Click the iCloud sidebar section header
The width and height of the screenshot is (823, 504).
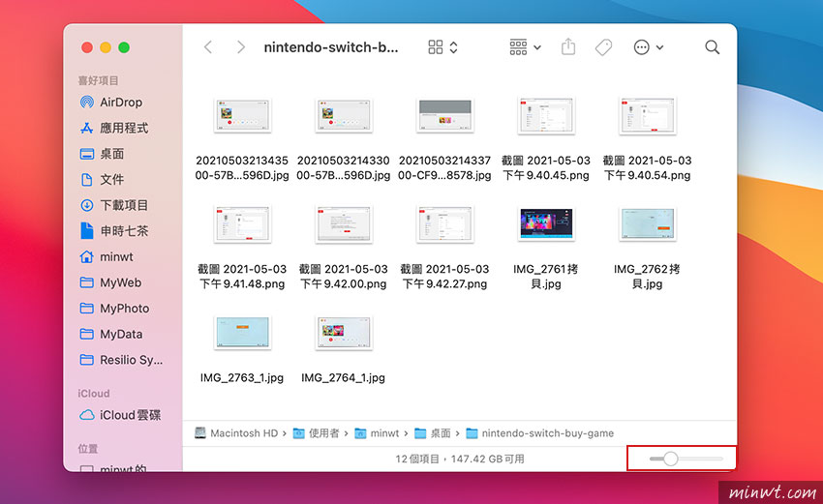coord(94,394)
